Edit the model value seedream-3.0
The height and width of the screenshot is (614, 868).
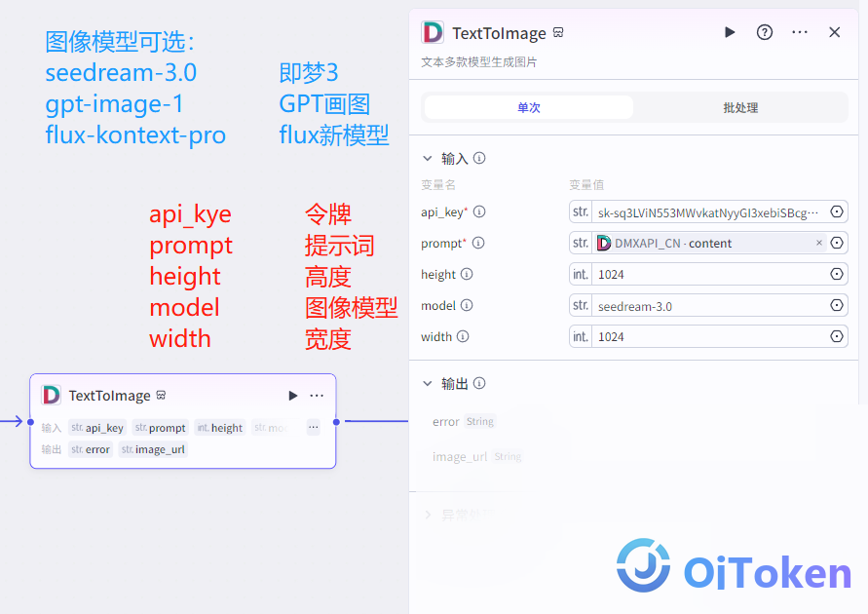pos(708,306)
